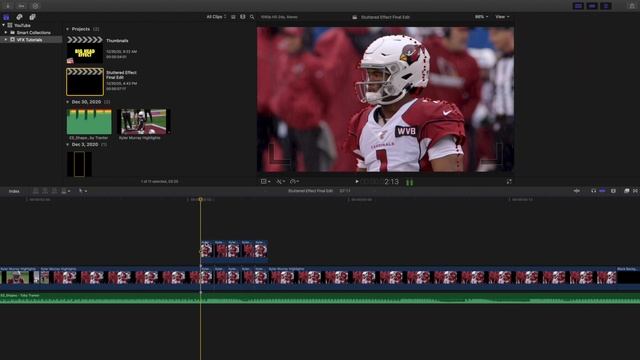640x360 pixels.
Task: Open the timeline clip appearance icon
Action: tap(613, 191)
